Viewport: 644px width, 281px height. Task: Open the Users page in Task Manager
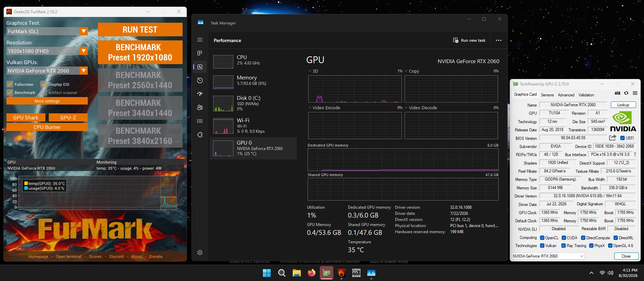200,108
